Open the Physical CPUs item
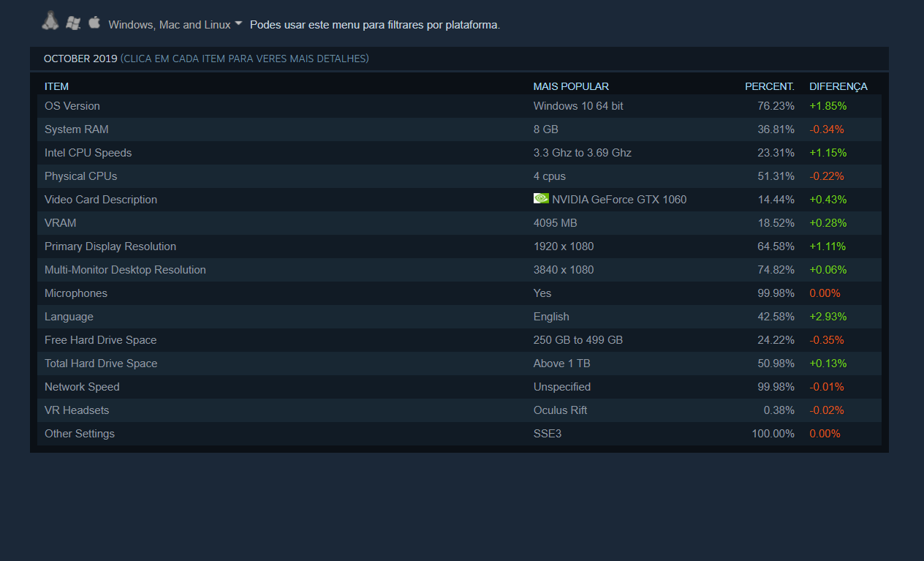 [x=459, y=176]
